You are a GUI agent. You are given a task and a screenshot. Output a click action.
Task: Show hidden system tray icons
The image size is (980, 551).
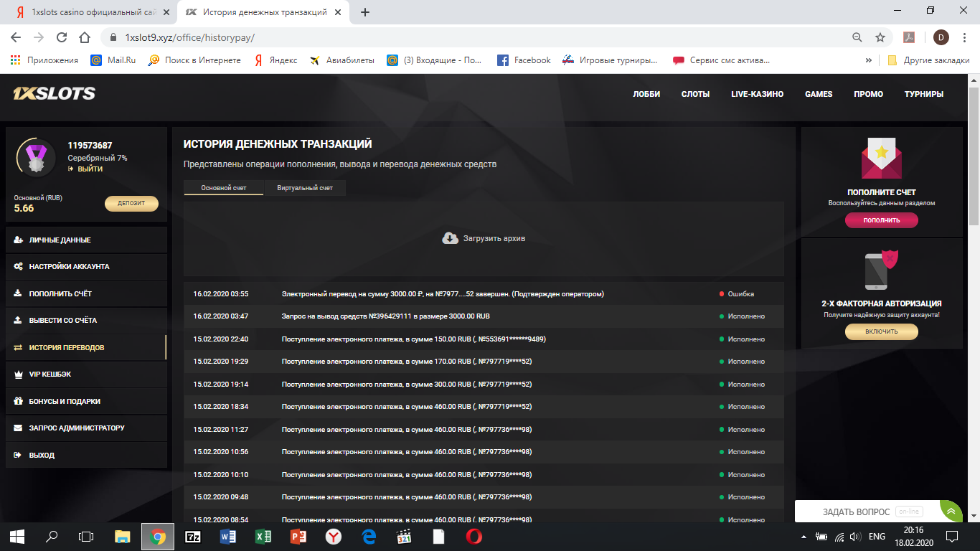point(804,536)
